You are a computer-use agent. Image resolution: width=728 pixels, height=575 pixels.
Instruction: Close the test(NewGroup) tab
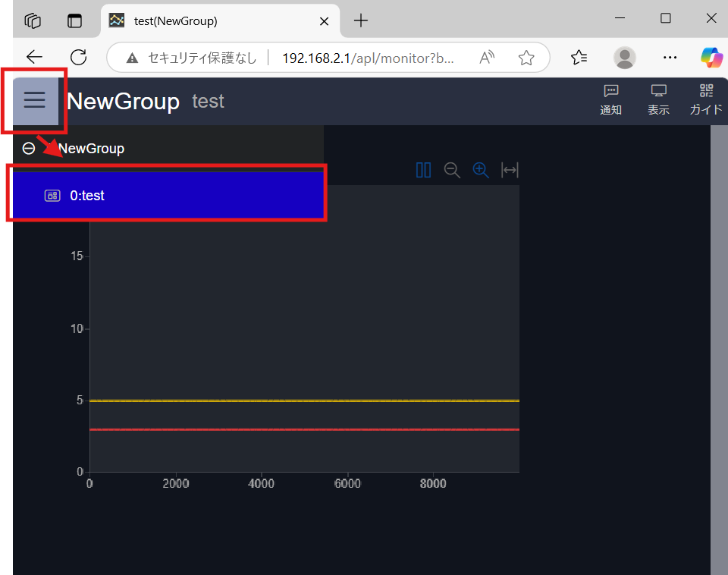(x=324, y=21)
